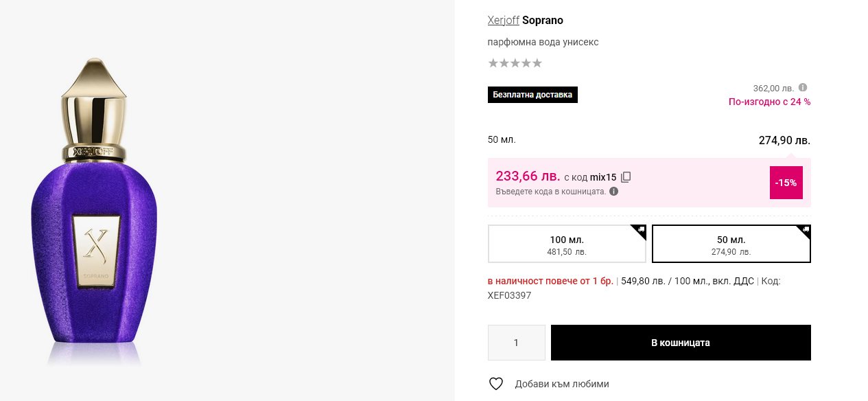Add product to cart with В кошницата
This screenshot has width=868, height=401.
pyautogui.click(x=681, y=343)
